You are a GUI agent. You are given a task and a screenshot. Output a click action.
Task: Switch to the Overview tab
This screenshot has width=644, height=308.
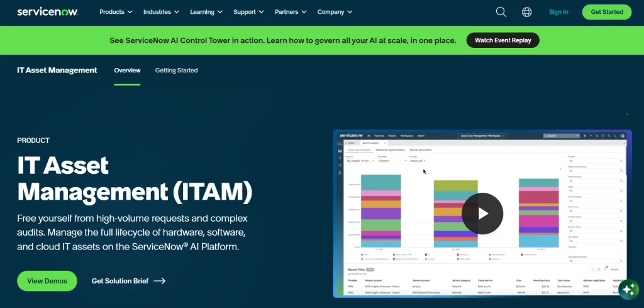(127, 71)
